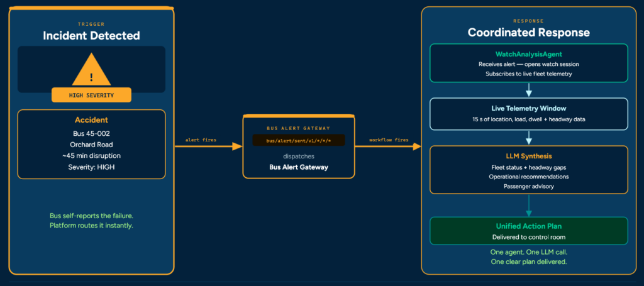
Task: Click the "alert fires" arrow
Action: coord(208,146)
